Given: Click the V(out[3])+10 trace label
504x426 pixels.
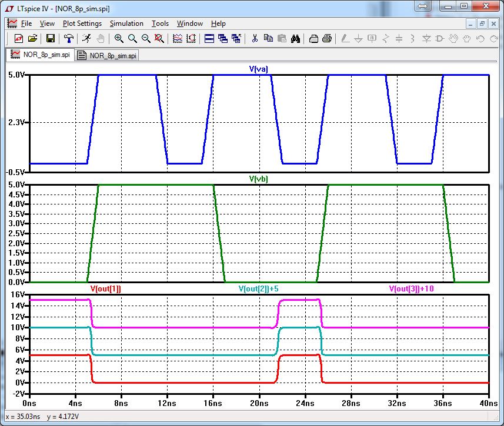Looking at the screenshot, I should pyautogui.click(x=412, y=289).
